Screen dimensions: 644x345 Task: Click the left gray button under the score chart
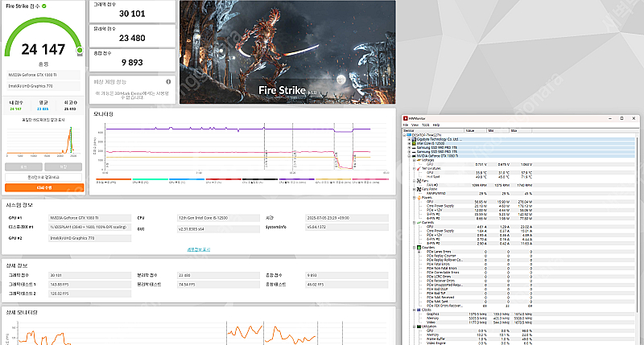coord(23,167)
